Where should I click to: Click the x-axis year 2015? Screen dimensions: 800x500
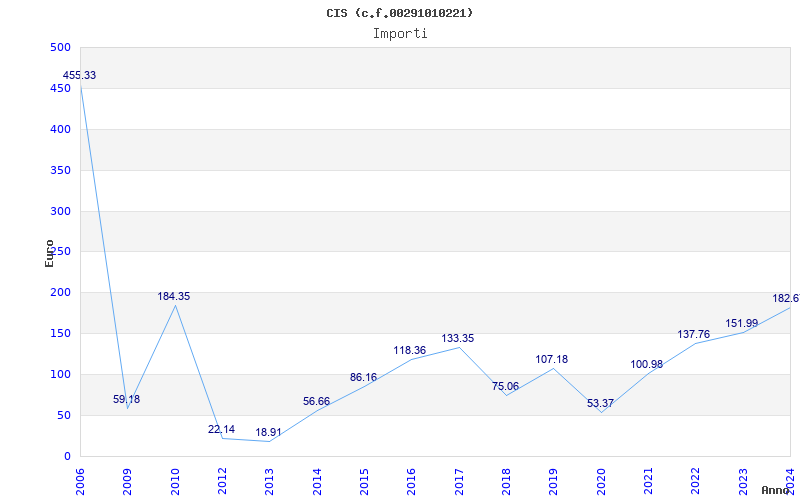tap(364, 482)
